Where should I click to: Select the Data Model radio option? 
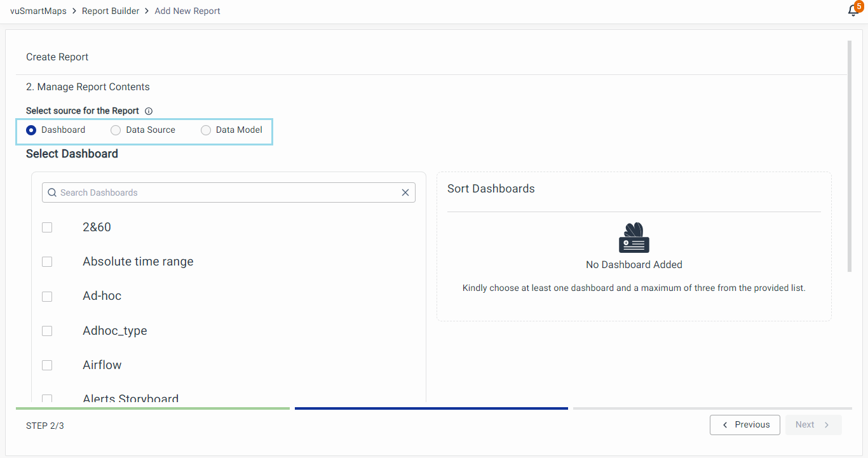pos(206,130)
